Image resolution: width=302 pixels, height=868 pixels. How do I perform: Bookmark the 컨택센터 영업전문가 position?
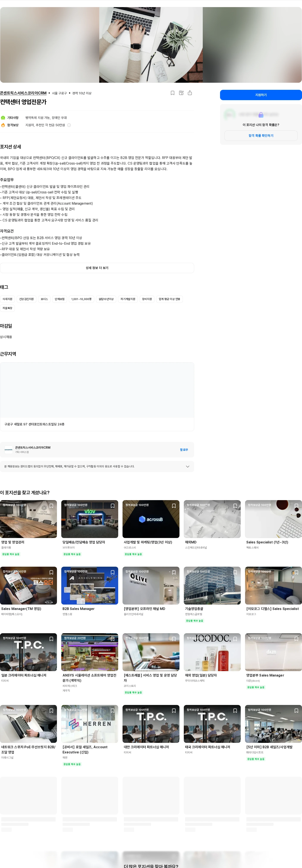(172, 93)
